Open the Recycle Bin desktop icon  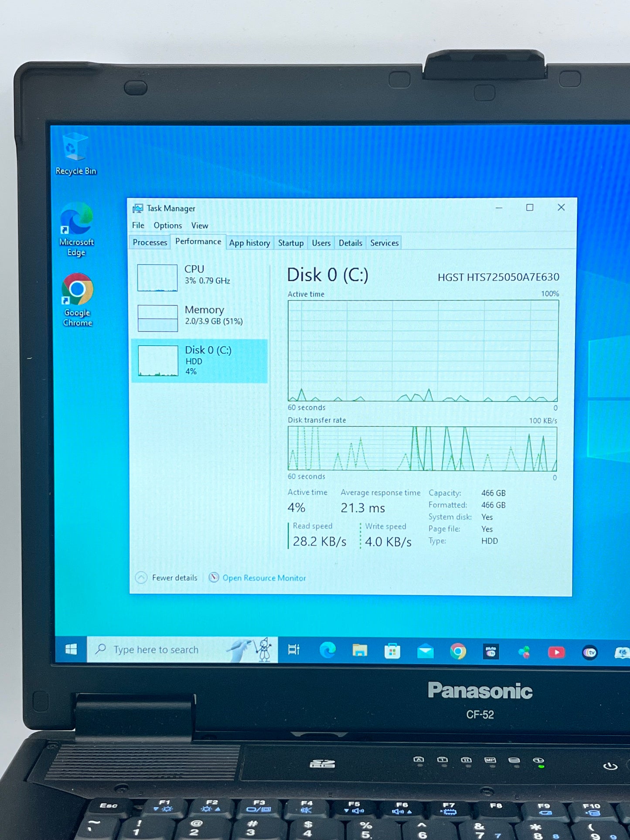click(75, 154)
